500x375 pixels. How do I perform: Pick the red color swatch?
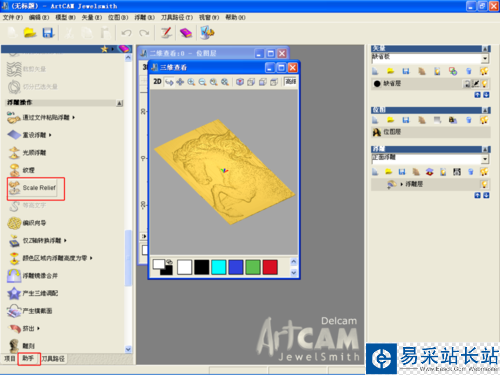pyautogui.click(x=270, y=267)
